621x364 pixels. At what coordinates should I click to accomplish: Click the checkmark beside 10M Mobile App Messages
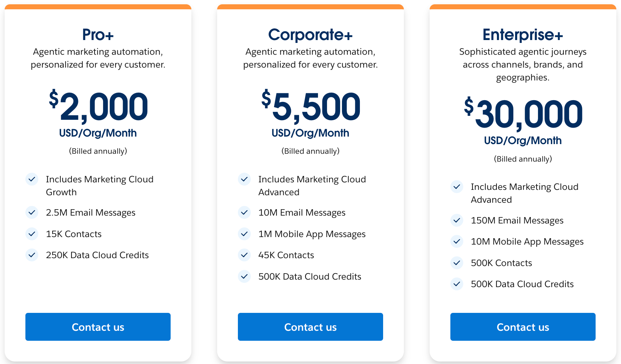tap(457, 241)
